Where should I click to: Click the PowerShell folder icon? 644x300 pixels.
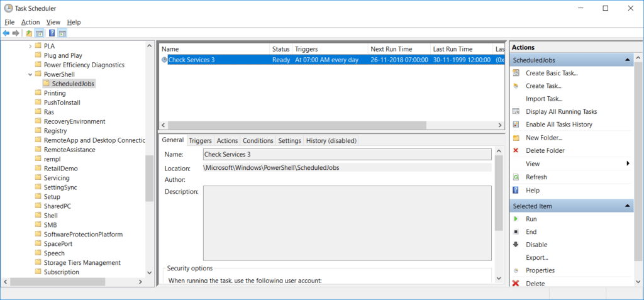[x=38, y=74]
